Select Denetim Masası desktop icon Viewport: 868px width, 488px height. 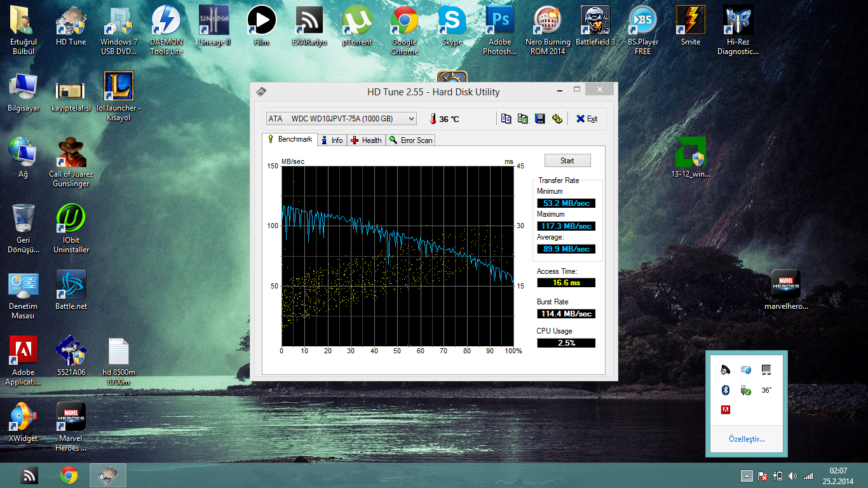point(24,295)
